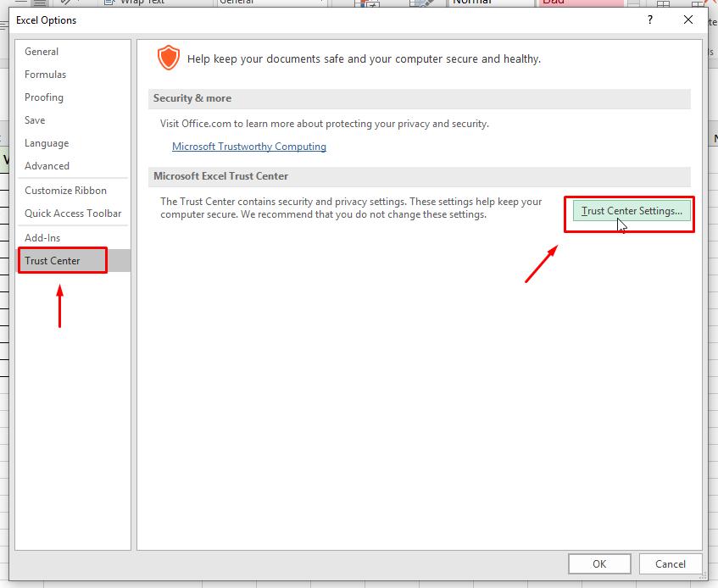Apply the Normal cell style

[490, 3]
